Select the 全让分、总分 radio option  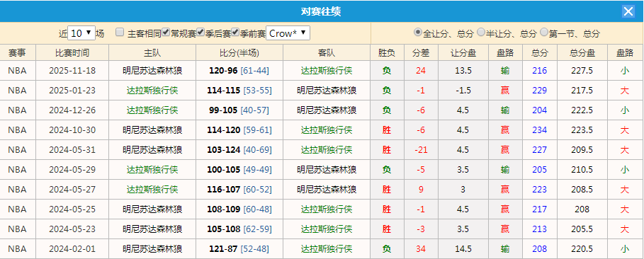[x=418, y=32]
